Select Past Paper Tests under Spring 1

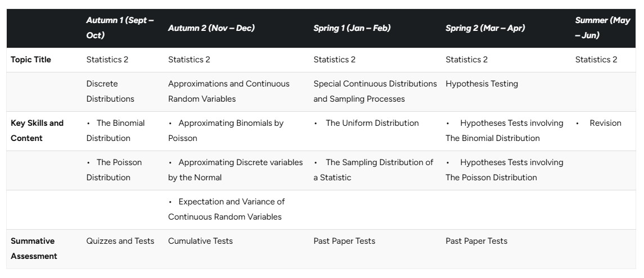point(344,241)
